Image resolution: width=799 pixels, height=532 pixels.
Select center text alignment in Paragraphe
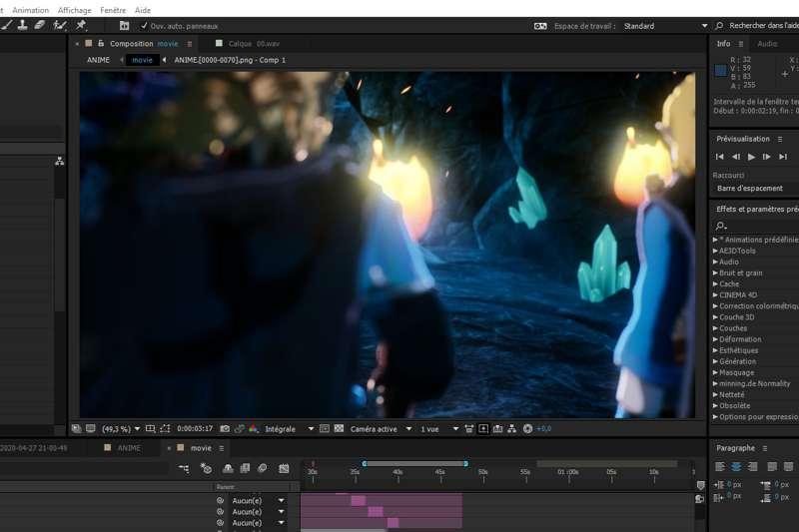tap(736, 467)
